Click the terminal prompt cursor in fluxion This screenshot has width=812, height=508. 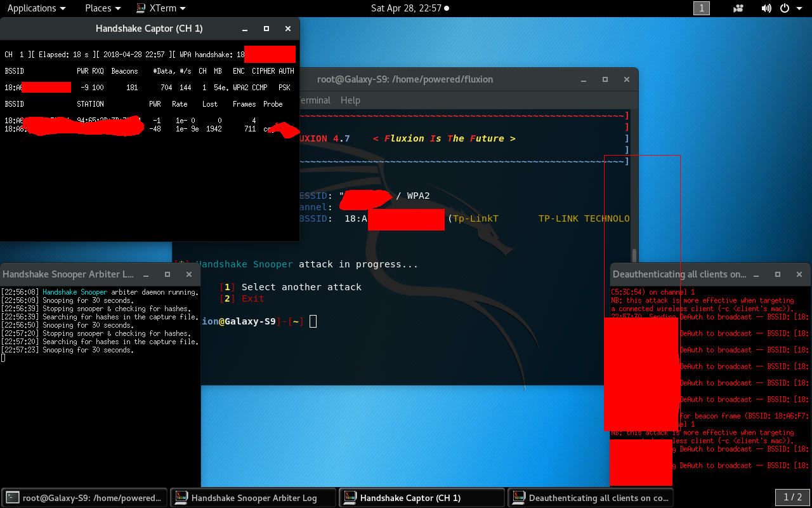pyautogui.click(x=313, y=321)
